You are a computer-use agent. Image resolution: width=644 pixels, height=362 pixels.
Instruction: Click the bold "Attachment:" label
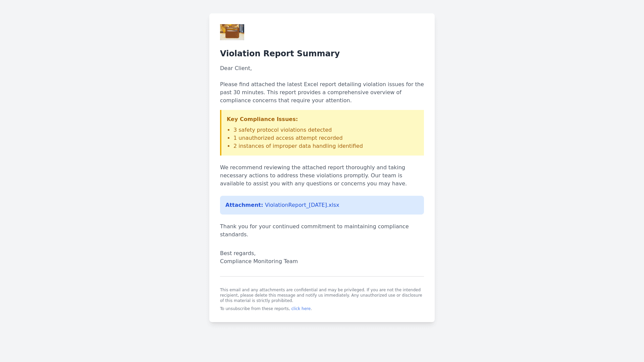[244, 205]
